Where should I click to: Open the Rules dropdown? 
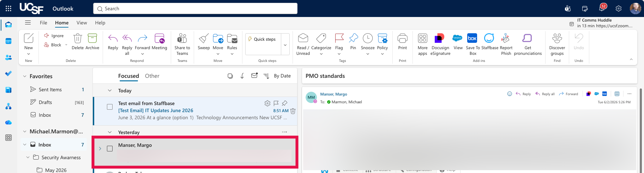point(232,54)
